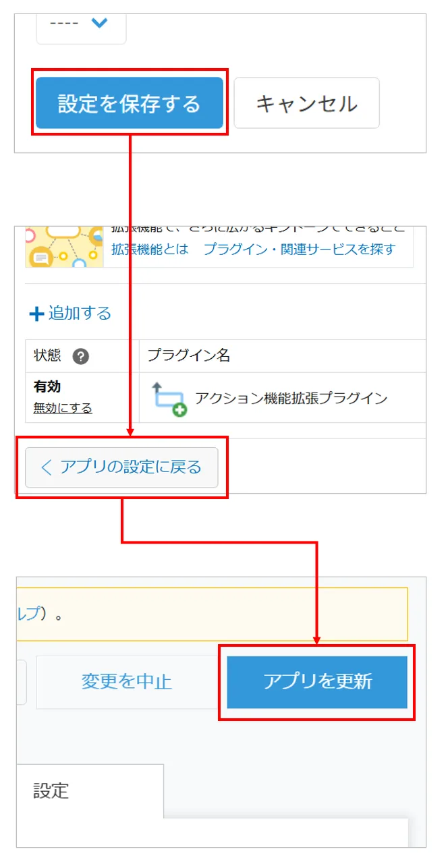Screen dimensions: 448x868
Task: Open the 拡張機能とは link
Action: (150, 249)
